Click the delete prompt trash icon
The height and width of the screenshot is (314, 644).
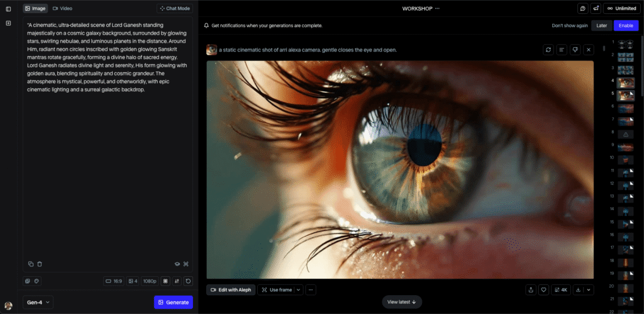tap(40, 264)
